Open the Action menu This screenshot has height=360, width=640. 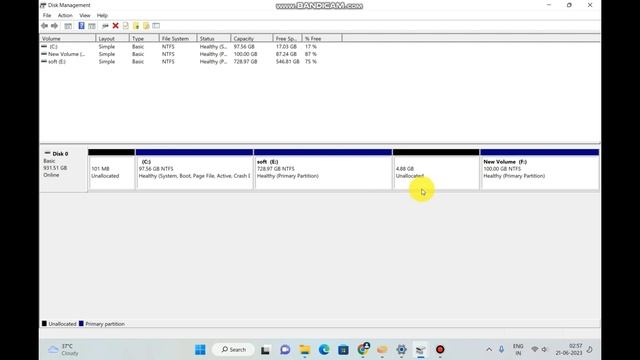[x=65, y=16]
